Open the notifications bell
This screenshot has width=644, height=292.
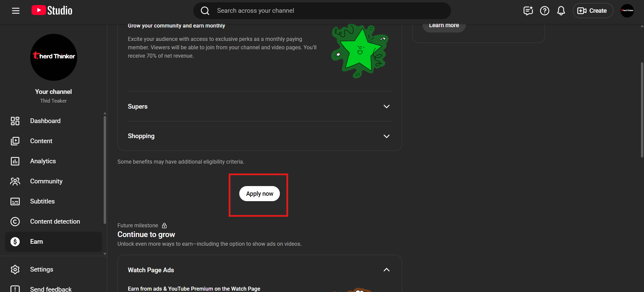[x=561, y=11]
